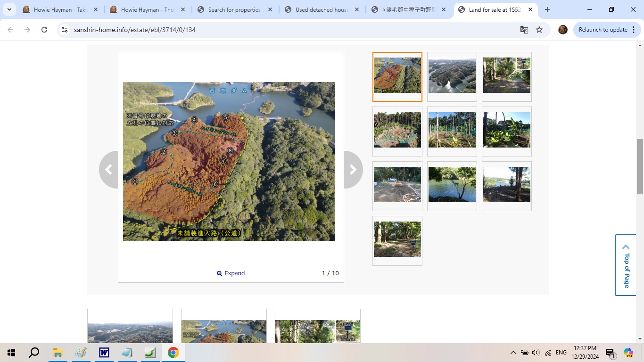Click the Expand link below the photo
This screenshot has height=362, width=644.
(x=234, y=273)
